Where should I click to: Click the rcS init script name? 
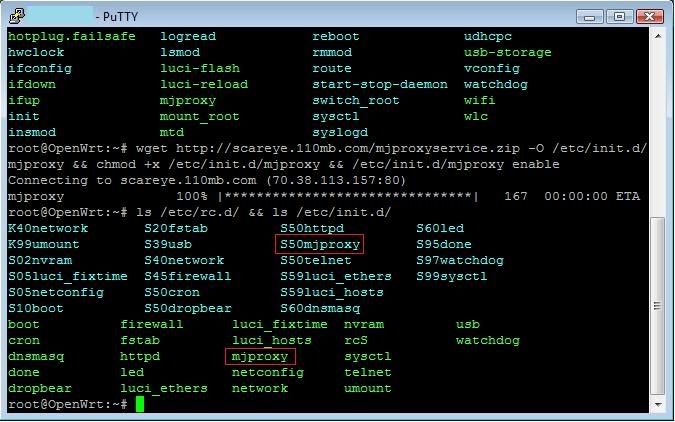[356, 340]
